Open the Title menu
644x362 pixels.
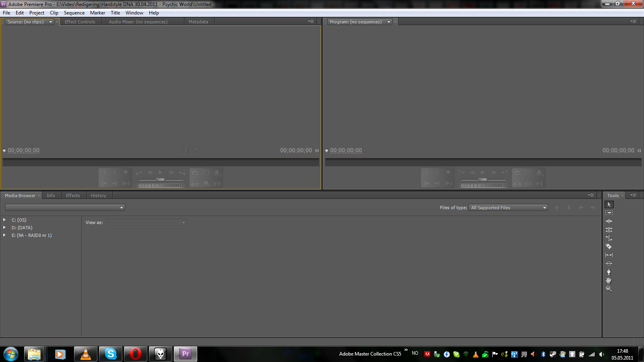click(116, 13)
